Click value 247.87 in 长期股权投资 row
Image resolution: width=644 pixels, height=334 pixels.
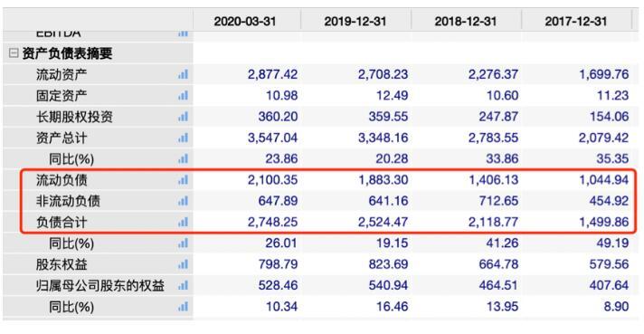point(498,117)
